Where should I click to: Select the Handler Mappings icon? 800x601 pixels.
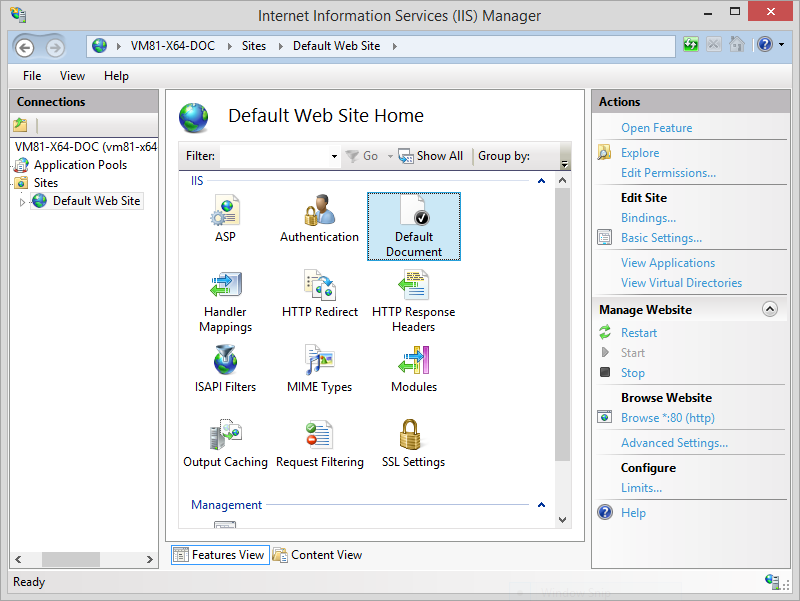click(x=225, y=287)
